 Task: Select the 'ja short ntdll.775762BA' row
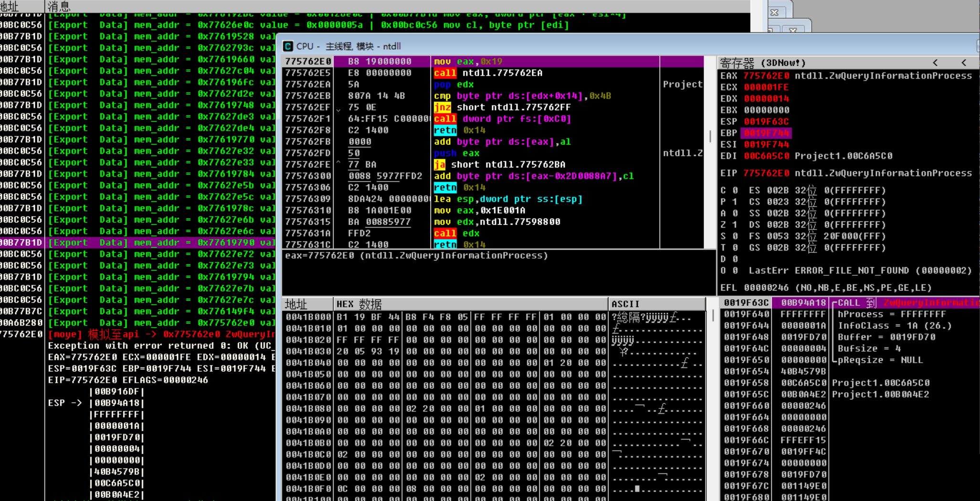coord(493,165)
